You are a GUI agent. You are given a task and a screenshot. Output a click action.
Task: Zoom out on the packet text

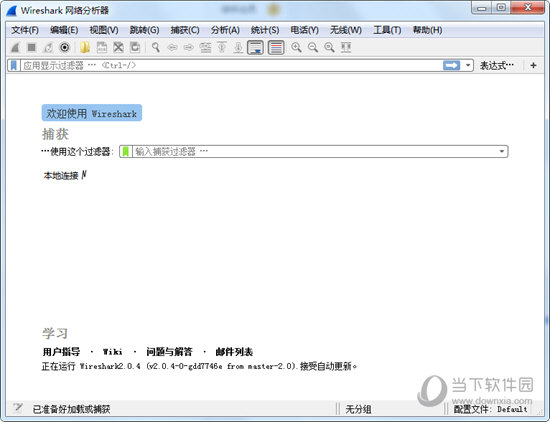point(313,47)
